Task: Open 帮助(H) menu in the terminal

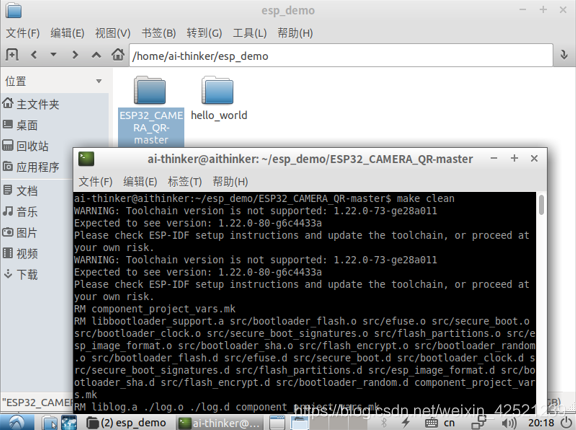Action: tap(230, 182)
